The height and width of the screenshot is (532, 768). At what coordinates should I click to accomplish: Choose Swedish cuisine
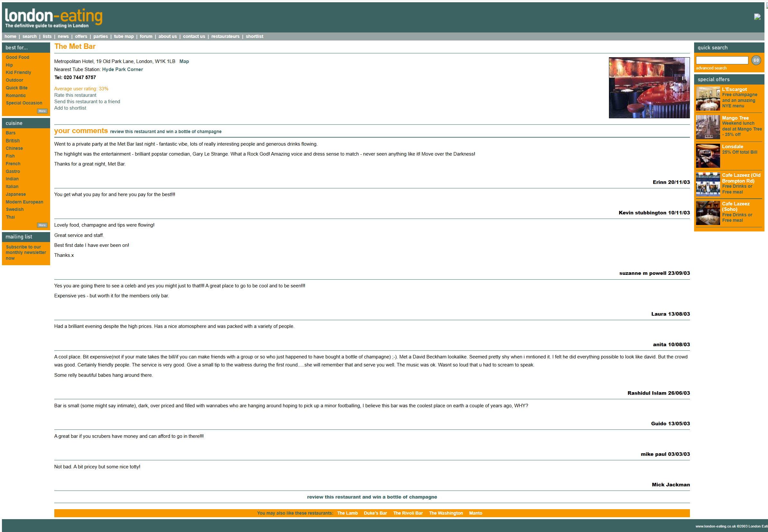click(x=15, y=209)
